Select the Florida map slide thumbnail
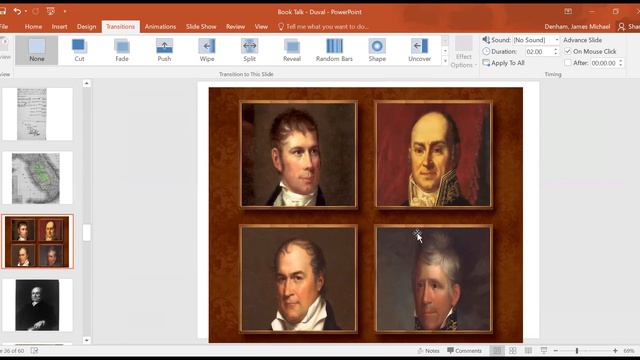 click(x=38, y=178)
